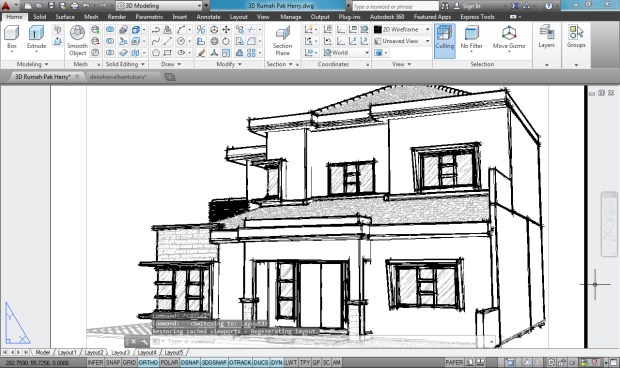Expand the Solid Editing panel

pyautogui.click(x=125, y=64)
